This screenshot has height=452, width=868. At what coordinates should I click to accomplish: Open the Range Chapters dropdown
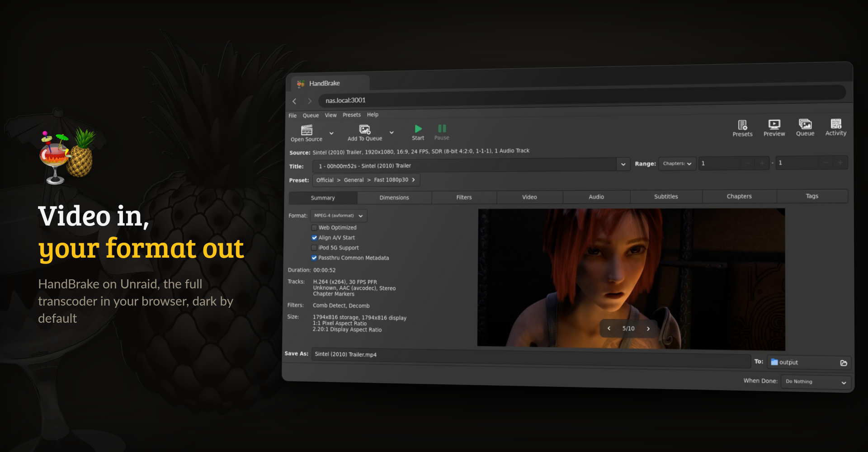click(x=677, y=164)
